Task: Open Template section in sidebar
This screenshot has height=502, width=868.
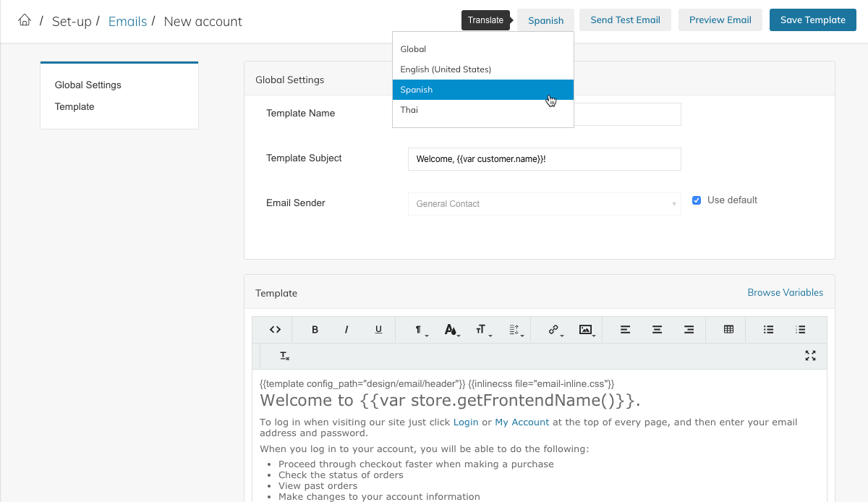Action: point(75,106)
